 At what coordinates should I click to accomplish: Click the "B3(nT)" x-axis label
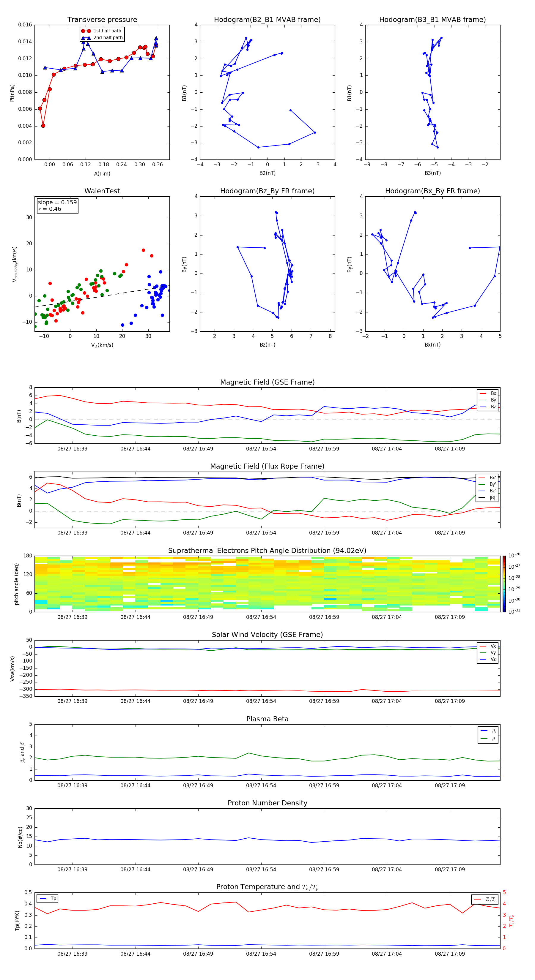(x=432, y=173)
